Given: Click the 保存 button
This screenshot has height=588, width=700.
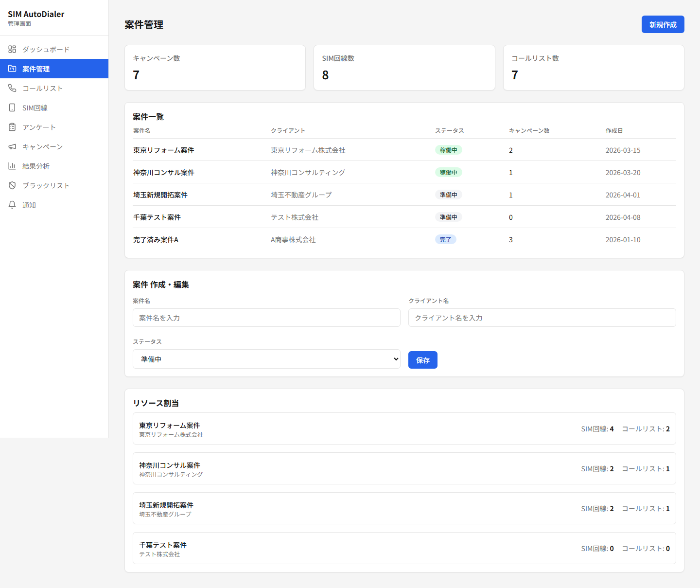Looking at the screenshot, I should (x=422, y=360).
